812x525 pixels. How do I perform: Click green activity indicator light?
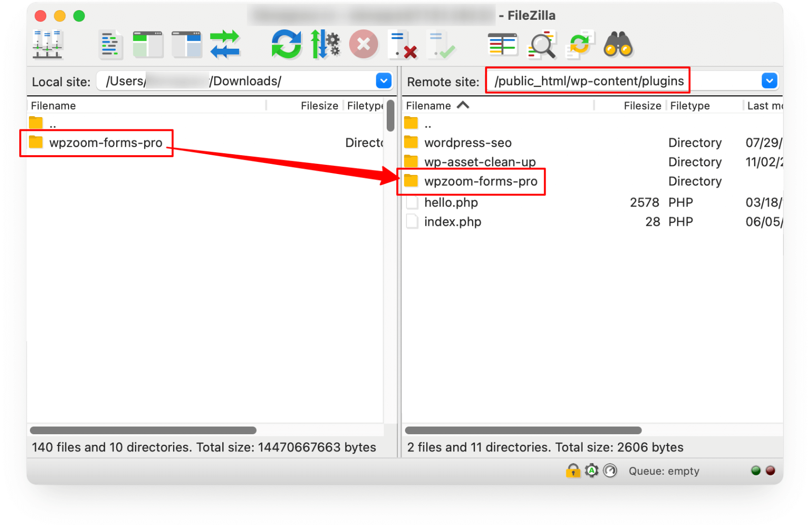756,470
